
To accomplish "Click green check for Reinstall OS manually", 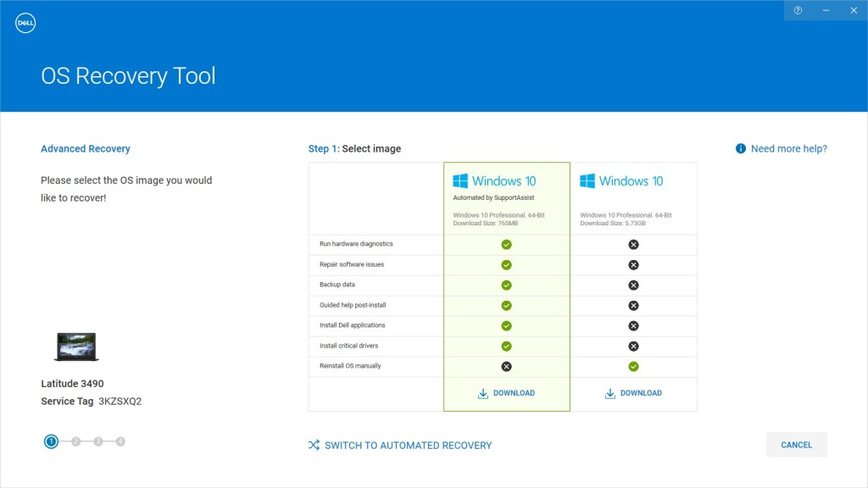I will [633, 366].
